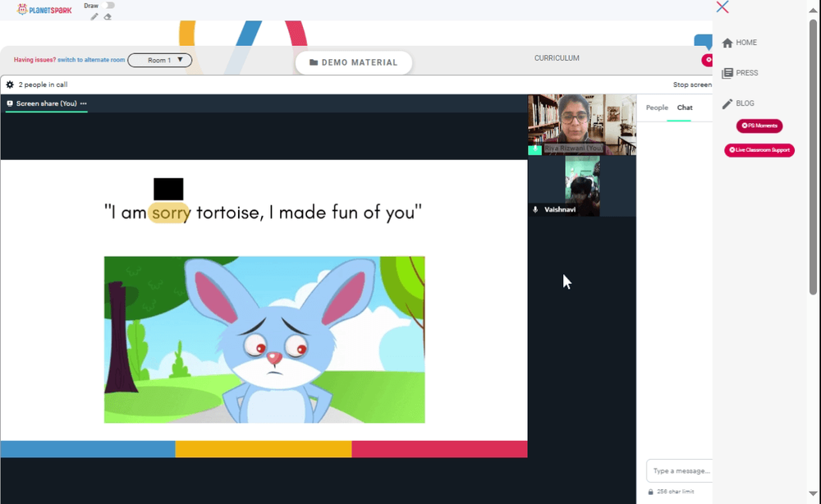Screen dimensions: 821x504
Task: Click the chat message input field
Action: pos(679,470)
